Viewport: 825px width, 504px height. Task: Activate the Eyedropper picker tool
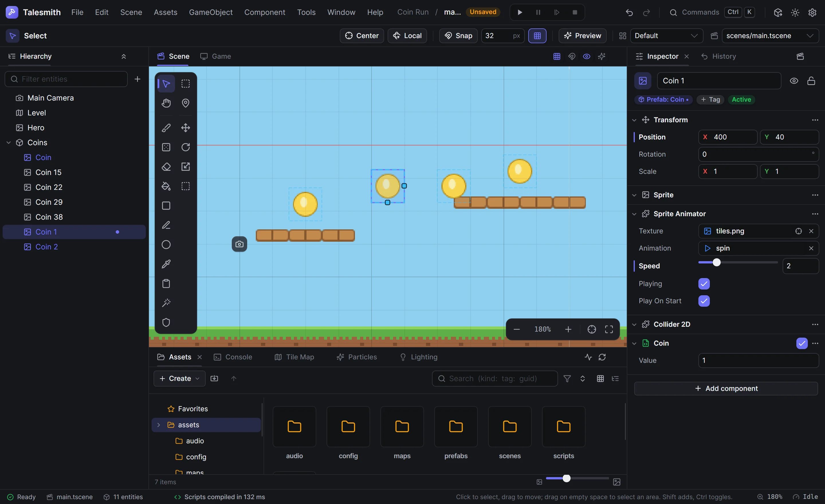166,264
